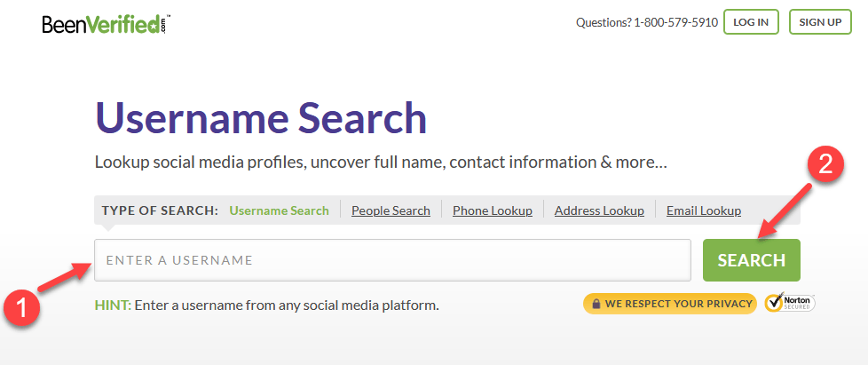
Task: Switch to Address Lookup
Action: pos(599,210)
